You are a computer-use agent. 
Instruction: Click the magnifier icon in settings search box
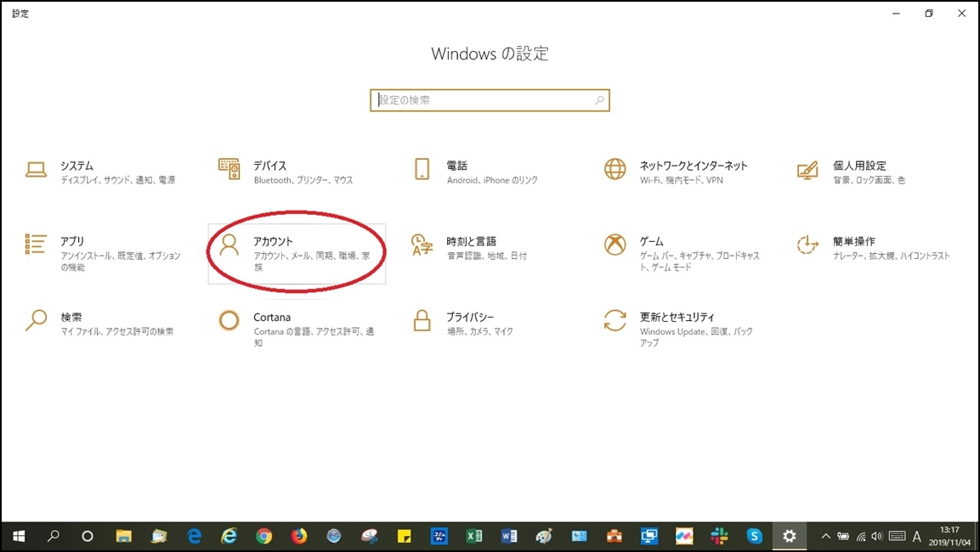(x=598, y=100)
